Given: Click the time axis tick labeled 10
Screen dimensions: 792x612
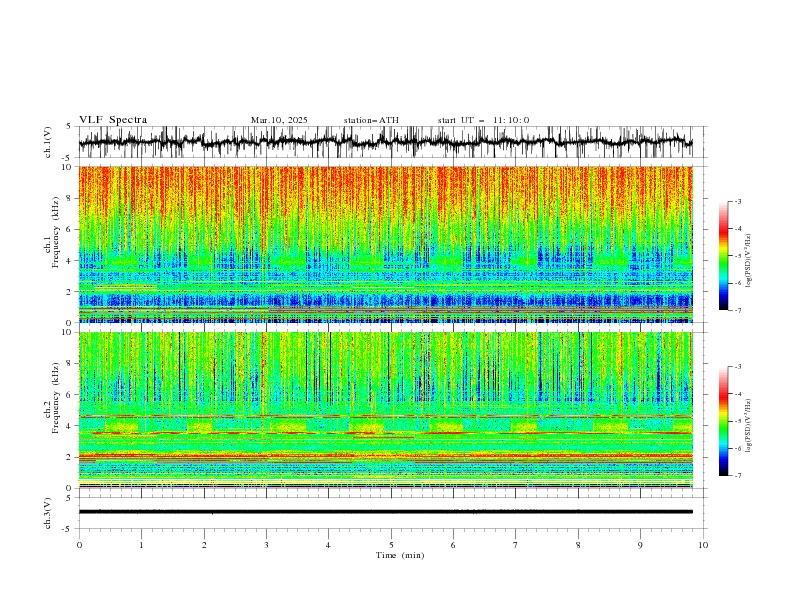Looking at the screenshot, I should 703,545.
